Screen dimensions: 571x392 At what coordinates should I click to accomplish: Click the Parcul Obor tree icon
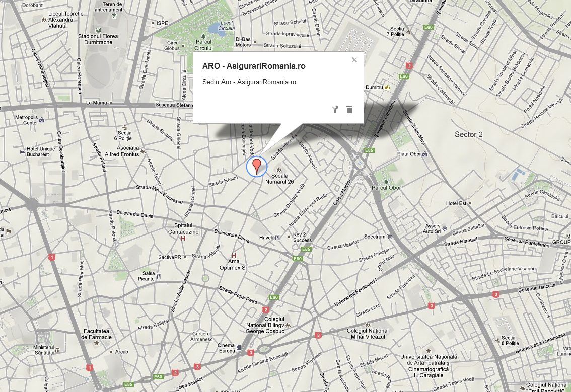click(x=386, y=181)
